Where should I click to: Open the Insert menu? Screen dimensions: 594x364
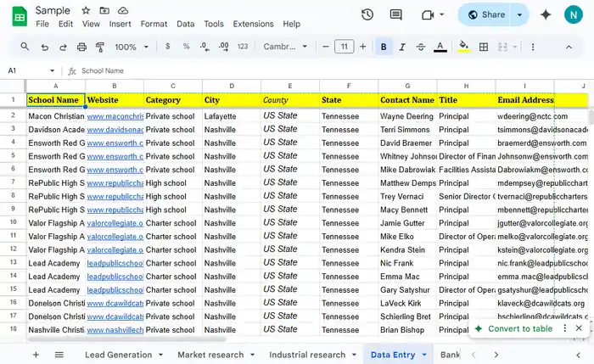click(120, 24)
